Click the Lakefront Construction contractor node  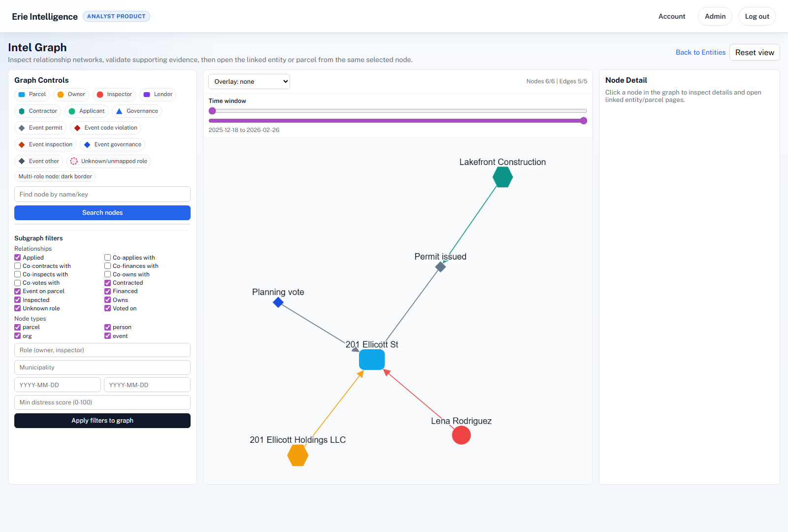tap(502, 177)
